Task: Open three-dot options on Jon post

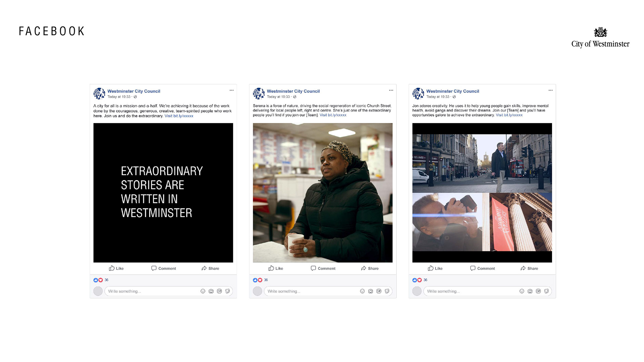Action: coord(550,90)
